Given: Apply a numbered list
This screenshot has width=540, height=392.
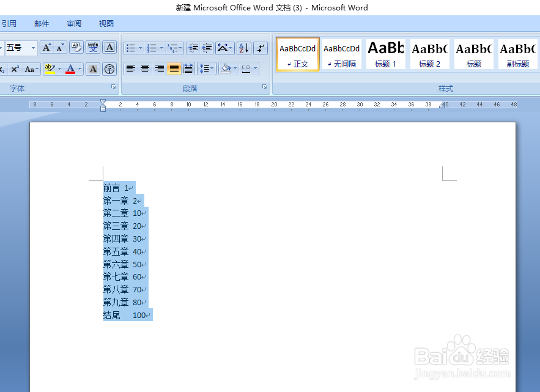Looking at the screenshot, I should [152, 48].
